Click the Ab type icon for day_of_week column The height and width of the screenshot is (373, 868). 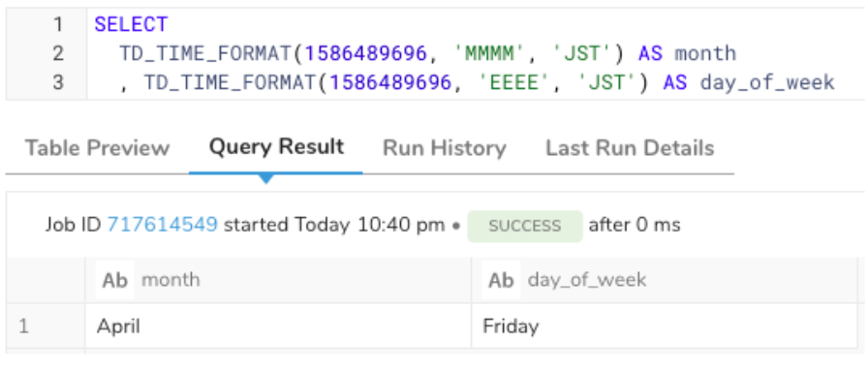point(501,281)
